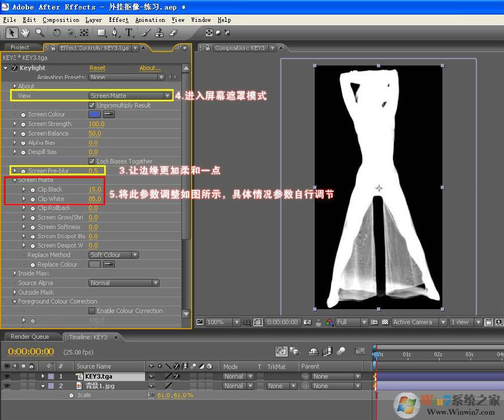Screen dimensions: 504x420
Task: Select the Rotation tool
Action: 57,33
